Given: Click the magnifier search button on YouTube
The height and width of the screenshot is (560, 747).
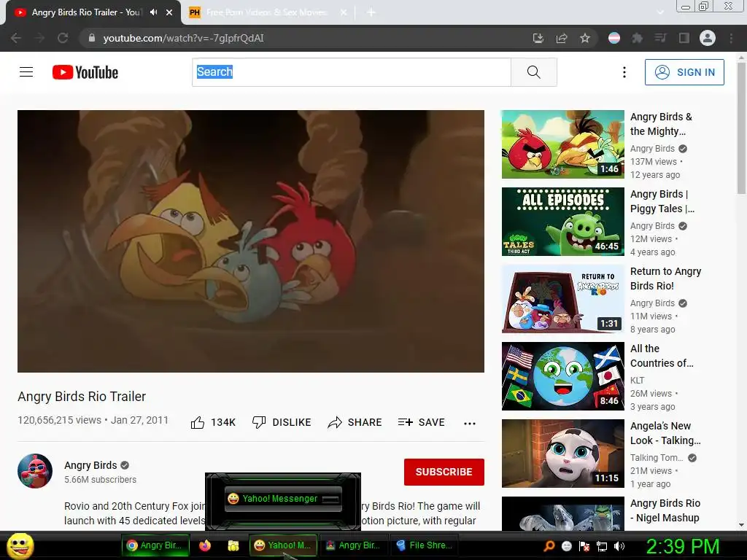Looking at the screenshot, I should 533,72.
